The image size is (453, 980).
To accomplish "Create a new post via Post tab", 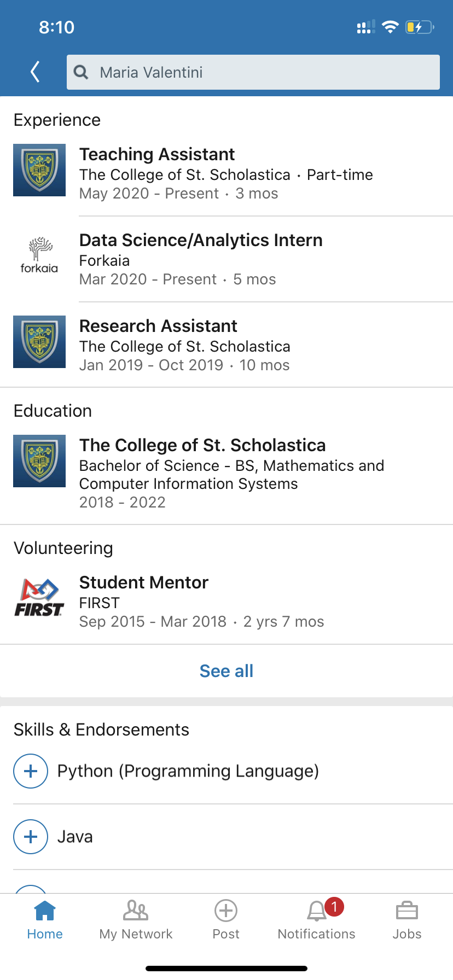I will point(226,920).
